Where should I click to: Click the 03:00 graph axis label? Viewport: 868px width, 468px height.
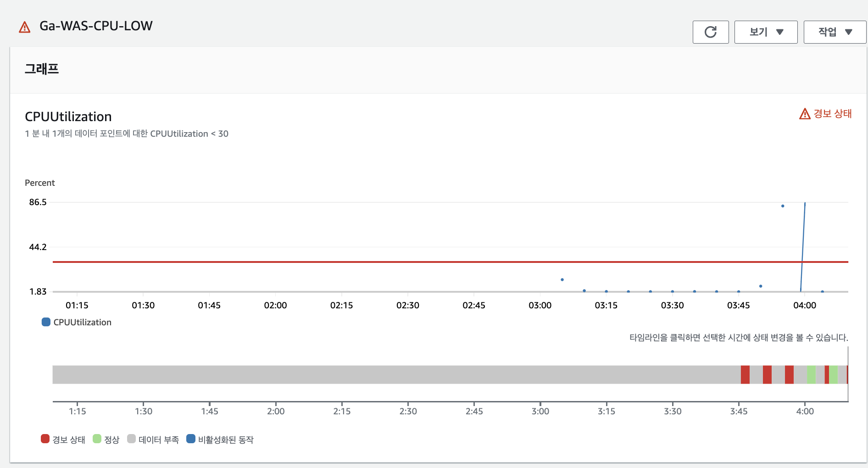point(540,305)
